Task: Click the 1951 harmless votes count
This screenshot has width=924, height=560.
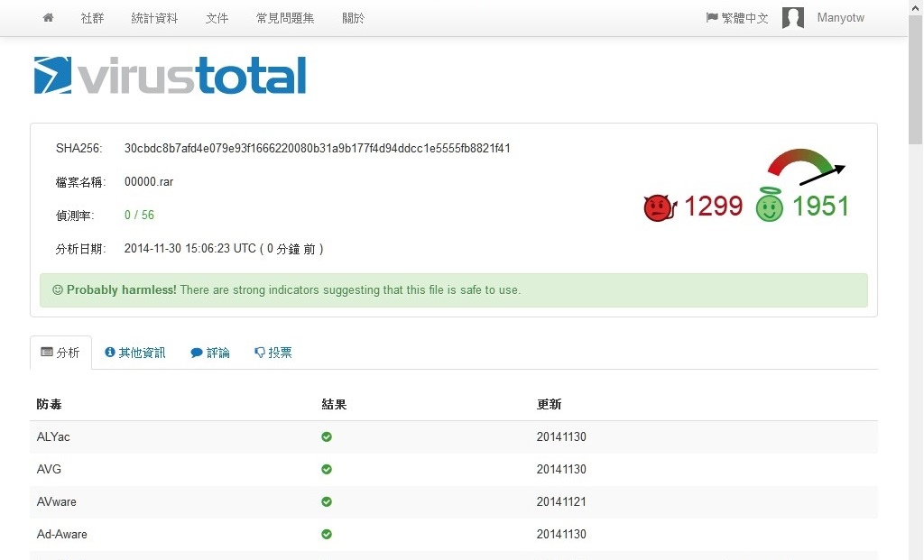Action: pyautogui.click(x=820, y=207)
